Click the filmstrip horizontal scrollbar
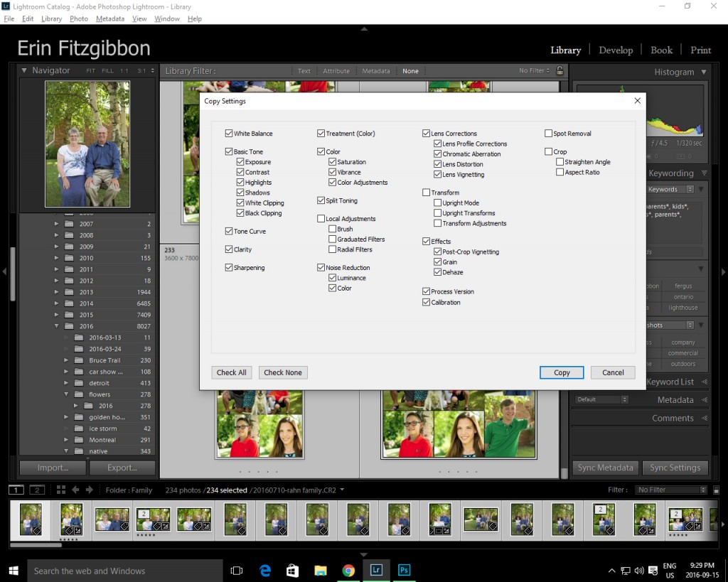This screenshot has width=728, height=582. 36,545
